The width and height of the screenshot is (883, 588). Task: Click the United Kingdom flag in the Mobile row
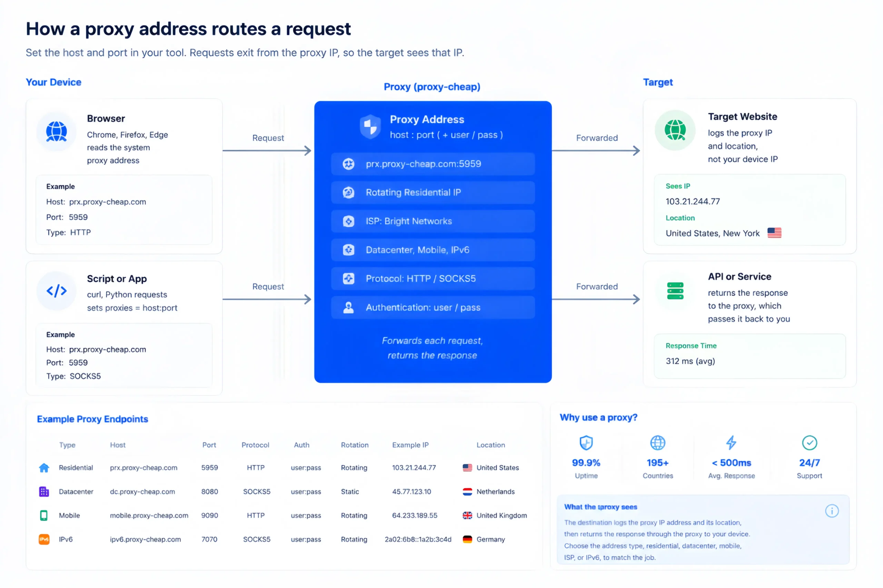(x=467, y=516)
